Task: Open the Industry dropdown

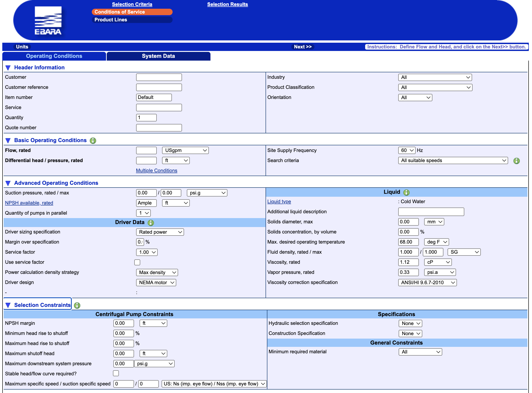Action: point(435,77)
